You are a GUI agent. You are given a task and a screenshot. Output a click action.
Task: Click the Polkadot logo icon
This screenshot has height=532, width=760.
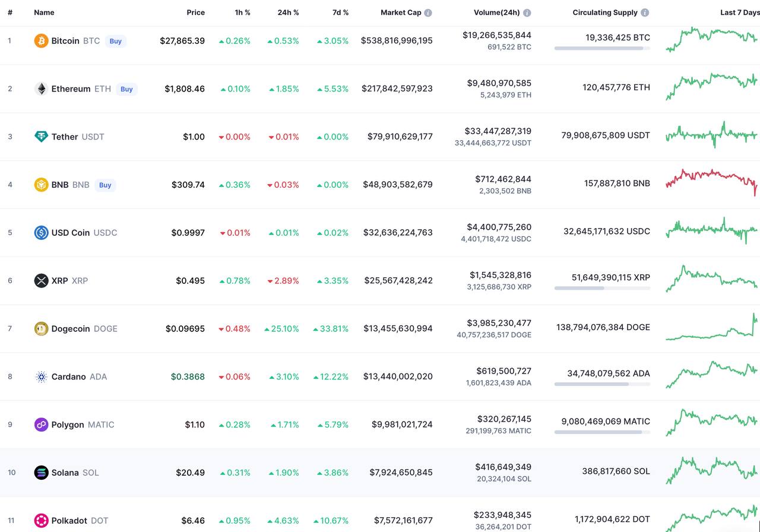41,521
